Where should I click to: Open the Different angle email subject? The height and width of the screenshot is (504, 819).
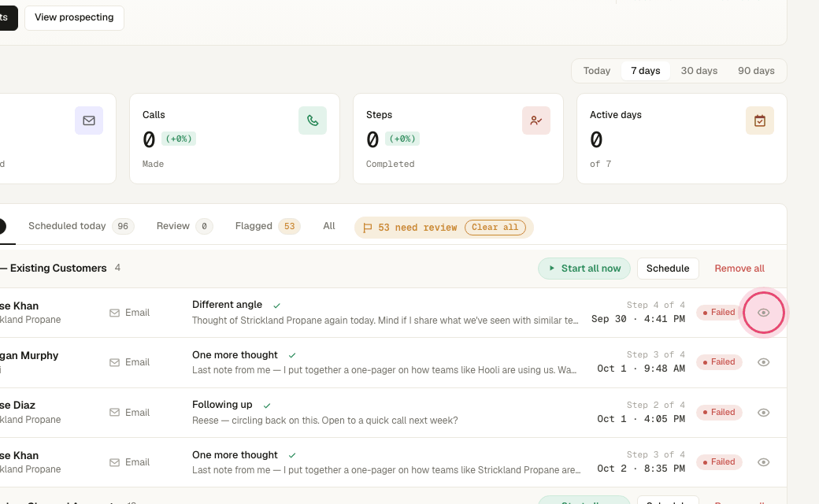[x=228, y=305]
